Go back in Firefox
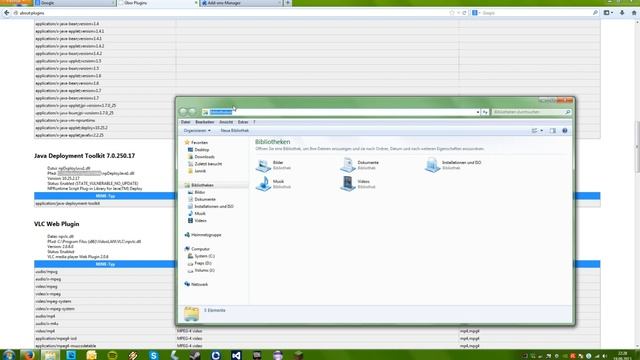Screen dimensions: 640x360 (7, 13)
